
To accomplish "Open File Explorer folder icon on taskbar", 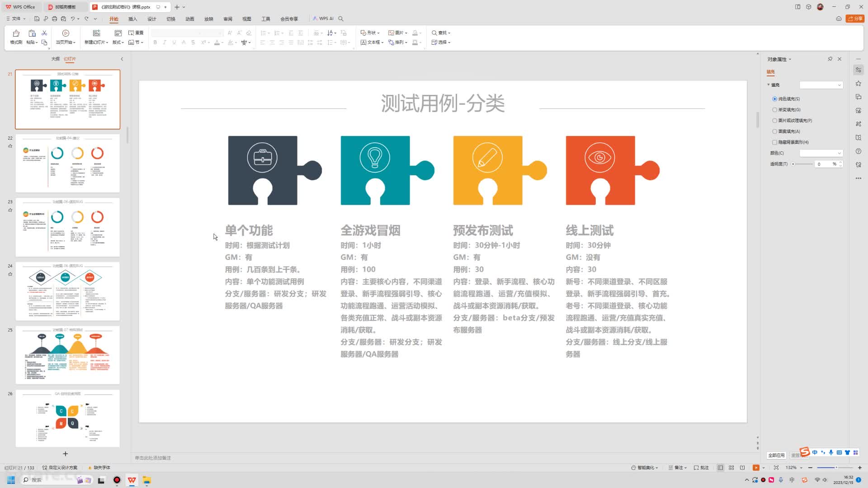I will pyautogui.click(x=146, y=480).
